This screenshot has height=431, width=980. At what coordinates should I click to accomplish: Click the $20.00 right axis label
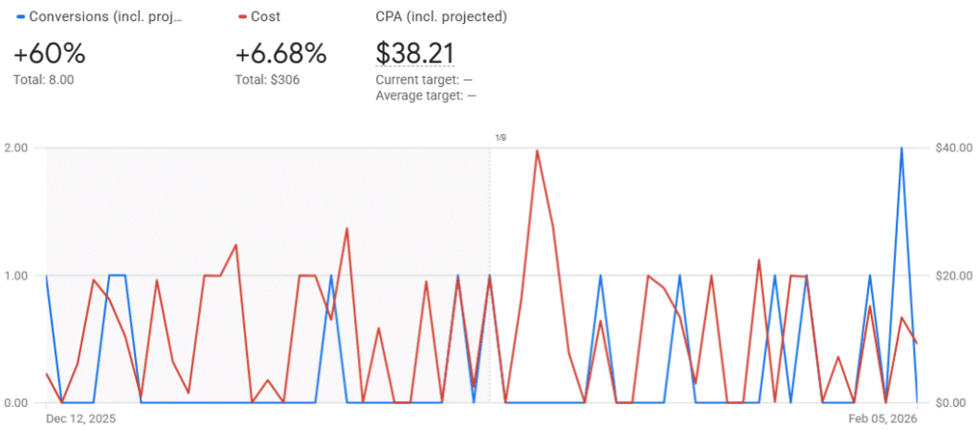(x=953, y=276)
